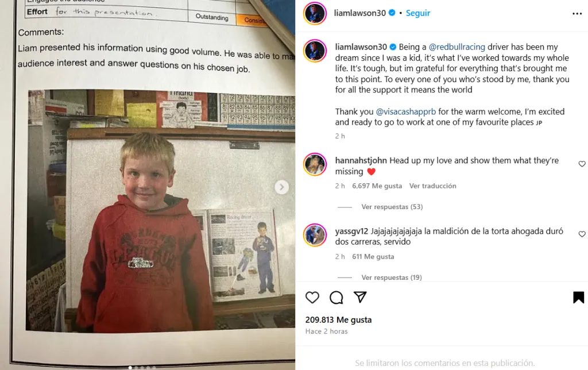The image size is (588, 370).
Task: Like hannahstjohn's comment with heart
Action: click(582, 164)
